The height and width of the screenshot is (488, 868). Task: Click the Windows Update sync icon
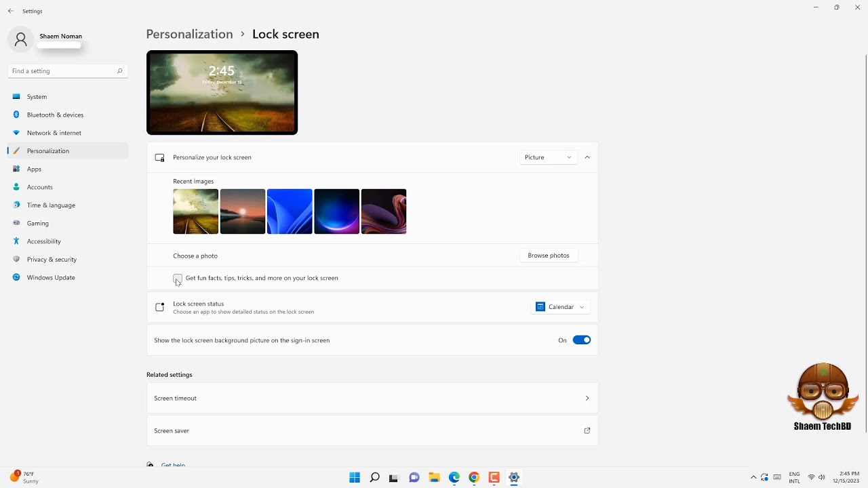click(16, 277)
